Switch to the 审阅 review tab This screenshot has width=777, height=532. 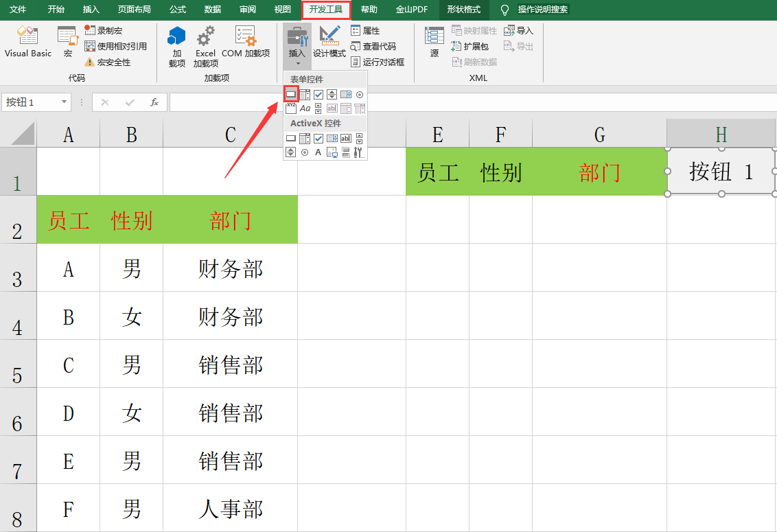coord(248,10)
